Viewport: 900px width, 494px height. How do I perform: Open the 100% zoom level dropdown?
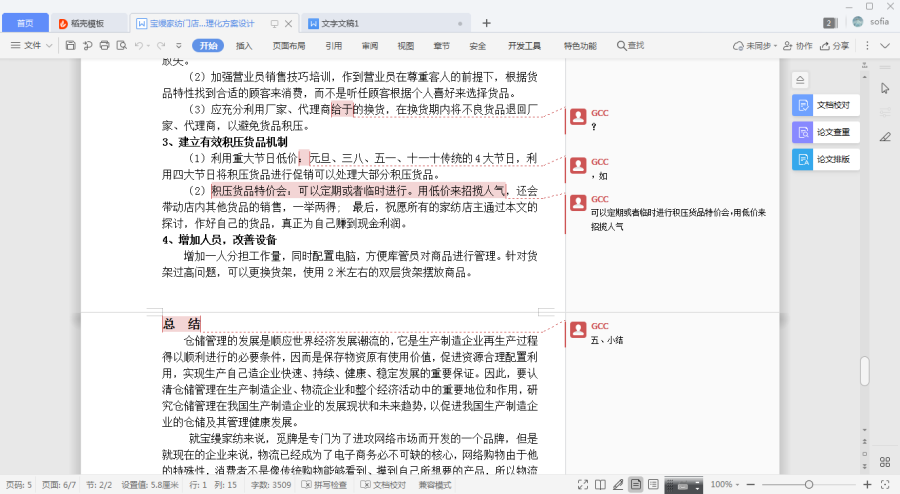point(725,485)
